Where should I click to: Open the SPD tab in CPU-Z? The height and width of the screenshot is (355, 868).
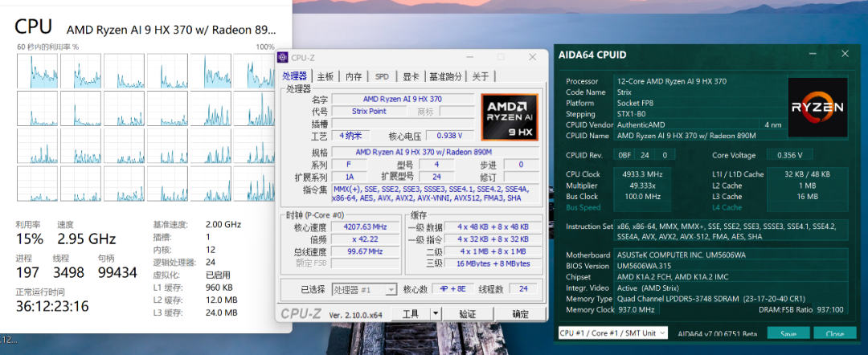(x=382, y=77)
